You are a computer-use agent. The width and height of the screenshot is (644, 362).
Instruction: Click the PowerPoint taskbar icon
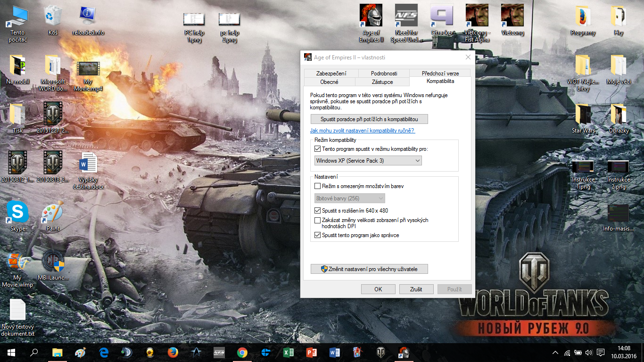(x=311, y=353)
